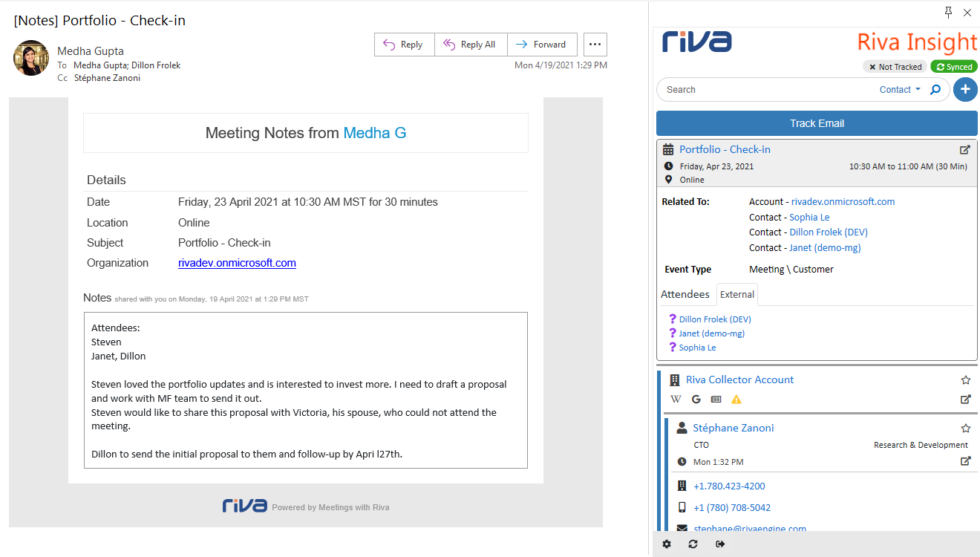Click attendee Sophia Le in External list
Screen dimensions: 980x557
pos(697,348)
